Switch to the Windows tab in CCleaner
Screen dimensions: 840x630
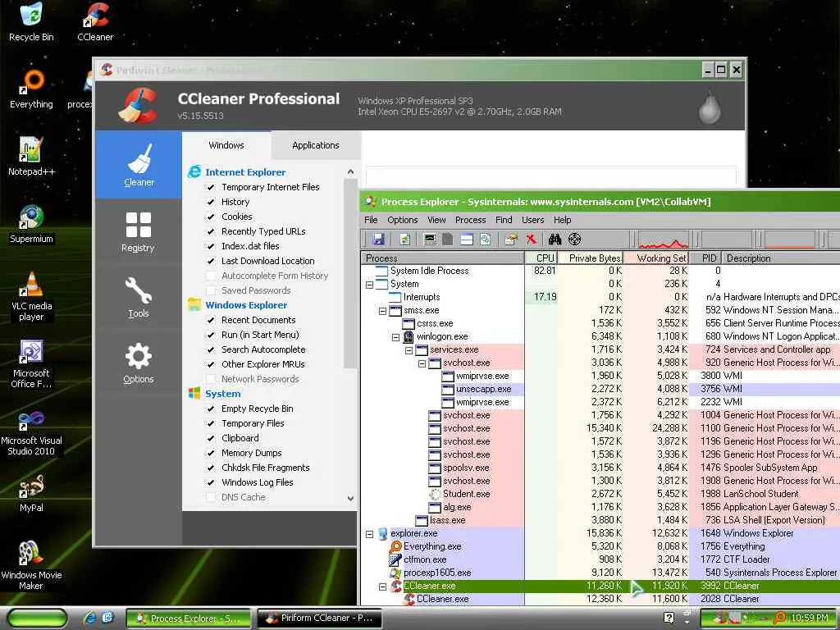226,145
